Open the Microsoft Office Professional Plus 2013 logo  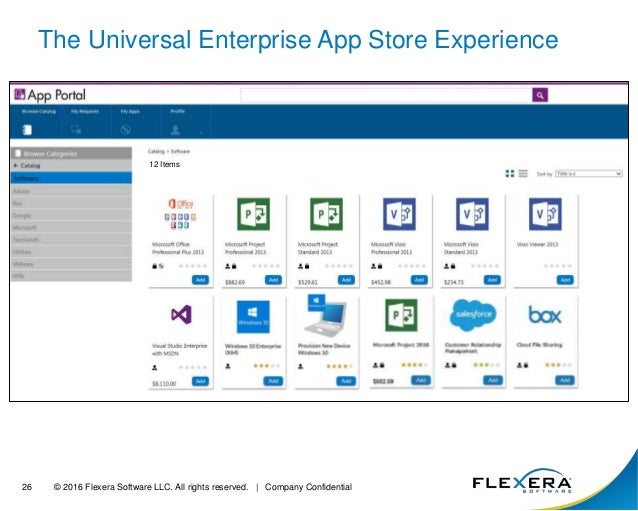(181, 214)
